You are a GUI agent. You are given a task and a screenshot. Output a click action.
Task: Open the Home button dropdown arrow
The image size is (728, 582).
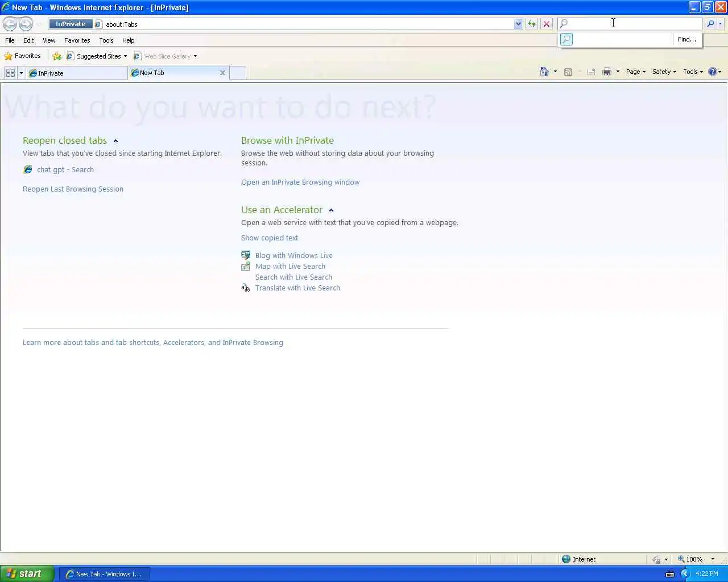pos(555,72)
